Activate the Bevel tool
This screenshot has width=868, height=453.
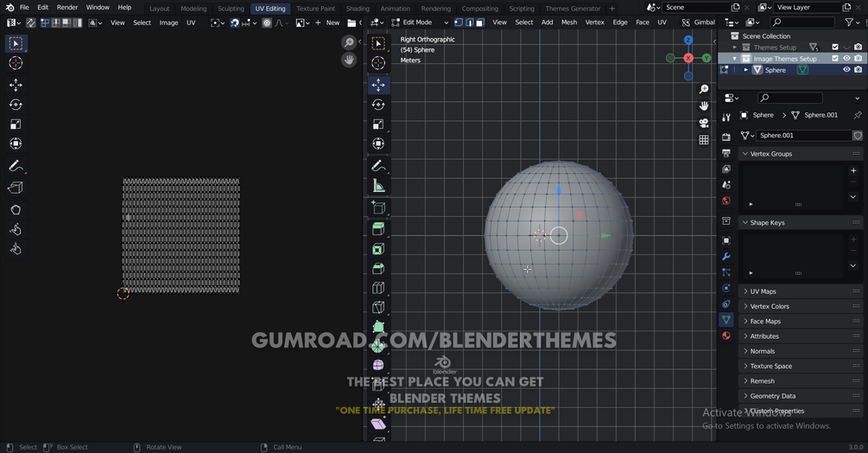[378, 269]
